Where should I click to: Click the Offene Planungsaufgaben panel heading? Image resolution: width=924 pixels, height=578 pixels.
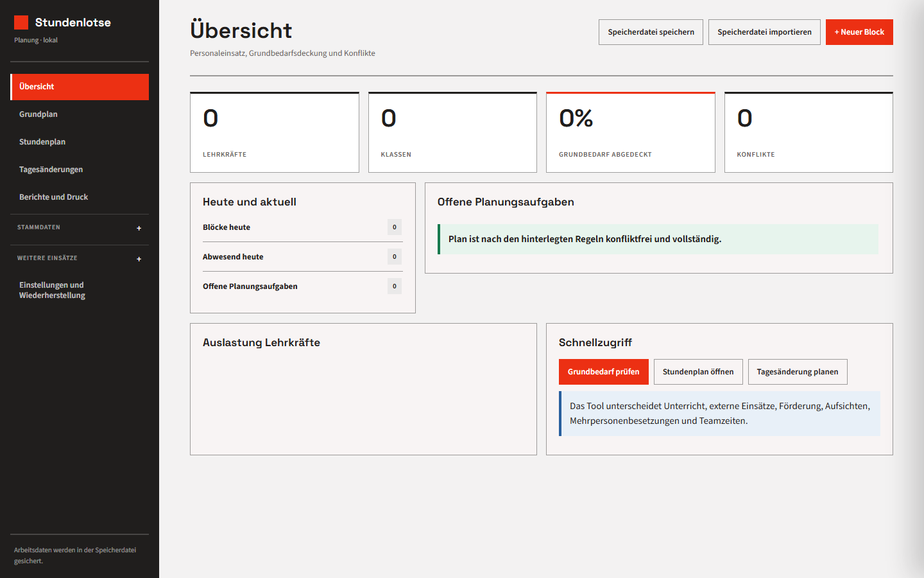[506, 202]
